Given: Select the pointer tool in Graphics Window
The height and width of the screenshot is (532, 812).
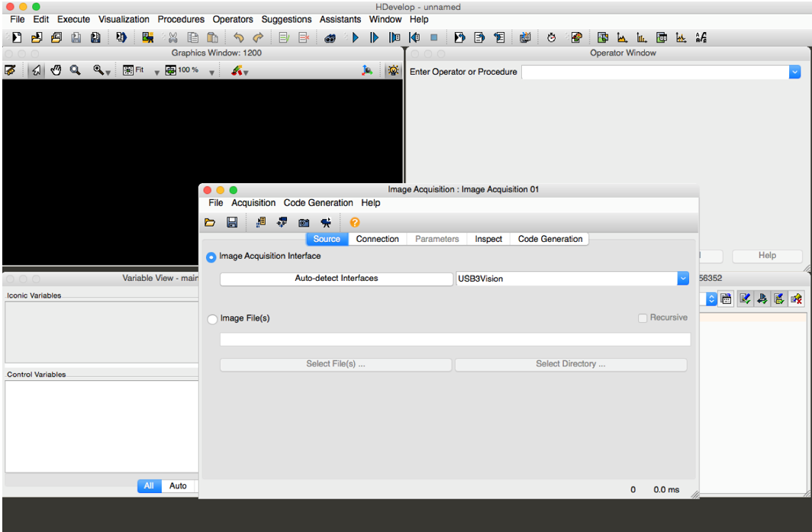Looking at the screenshot, I should [37, 70].
